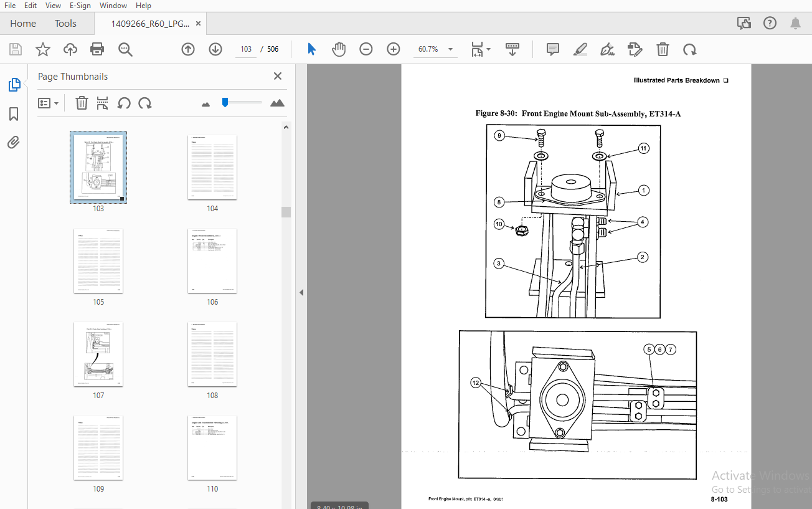The image size is (812, 509).
Task: Open the View menu
Action: [x=54, y=6]
